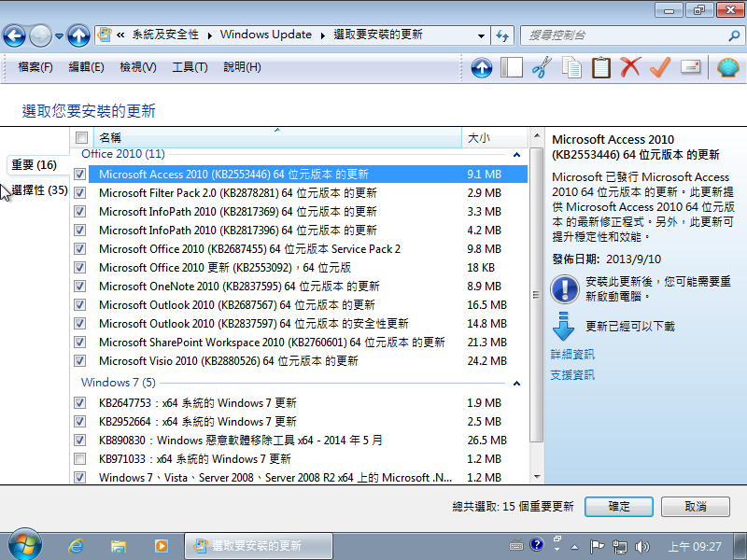Click the refresh button next to address bar
Screen dimensions: 747x560
pos(502,35)
